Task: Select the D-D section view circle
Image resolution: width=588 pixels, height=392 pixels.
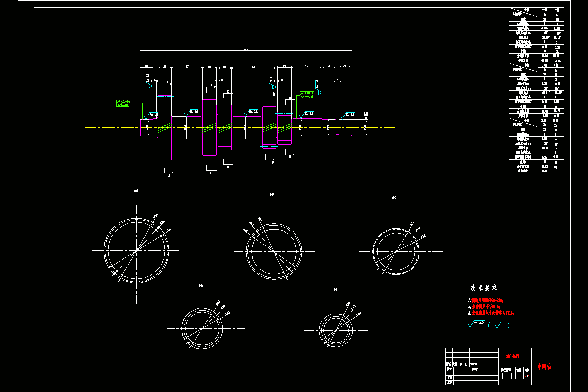Action: coord(202,328)
